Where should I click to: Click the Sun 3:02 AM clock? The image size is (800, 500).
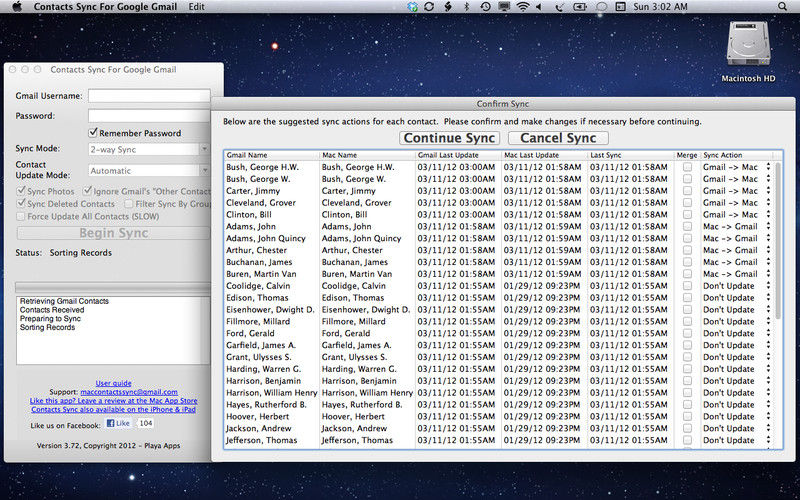pos(660,7)
